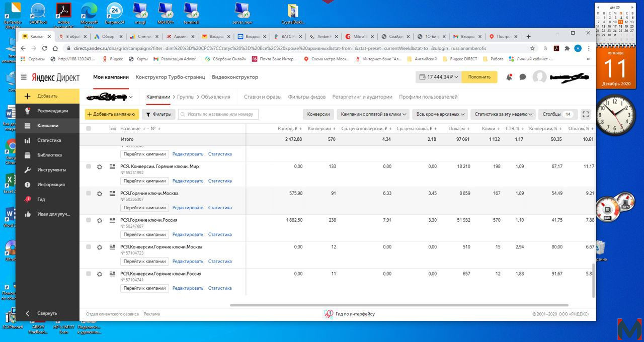Click Chrome reload page button
Screen dimensions: 644x342
coord(45,48)
